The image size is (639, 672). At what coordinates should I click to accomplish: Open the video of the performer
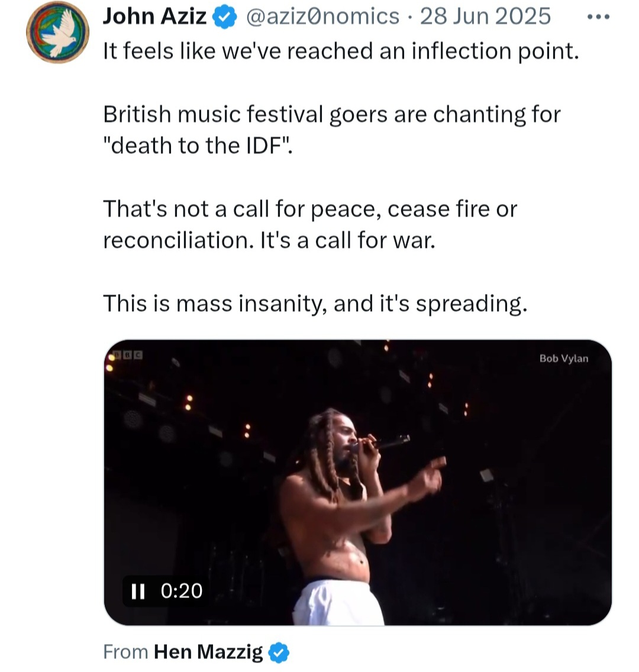pos(358,483)
